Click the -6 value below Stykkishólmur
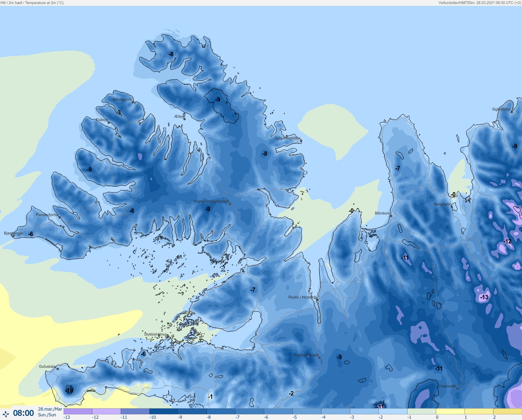The width and height of the screenshot is (522, 420). (143, 354)
